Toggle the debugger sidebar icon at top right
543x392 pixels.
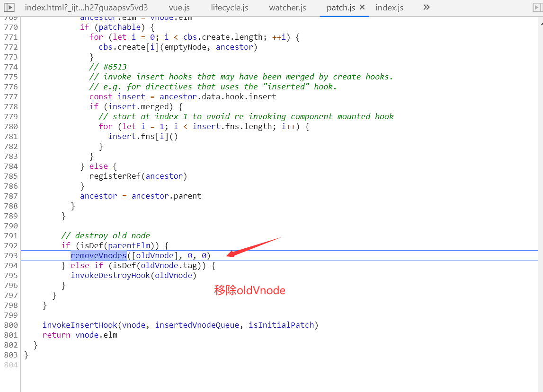537,7
